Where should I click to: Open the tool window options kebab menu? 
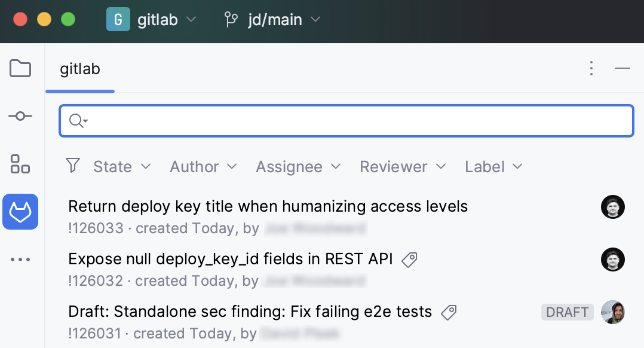[x=591, y=68]
